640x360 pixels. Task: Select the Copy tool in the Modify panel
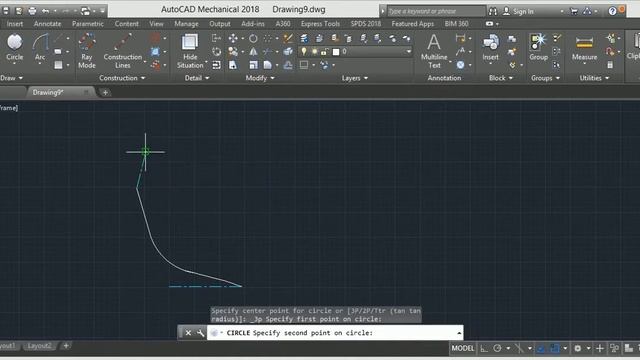point(233,51)
